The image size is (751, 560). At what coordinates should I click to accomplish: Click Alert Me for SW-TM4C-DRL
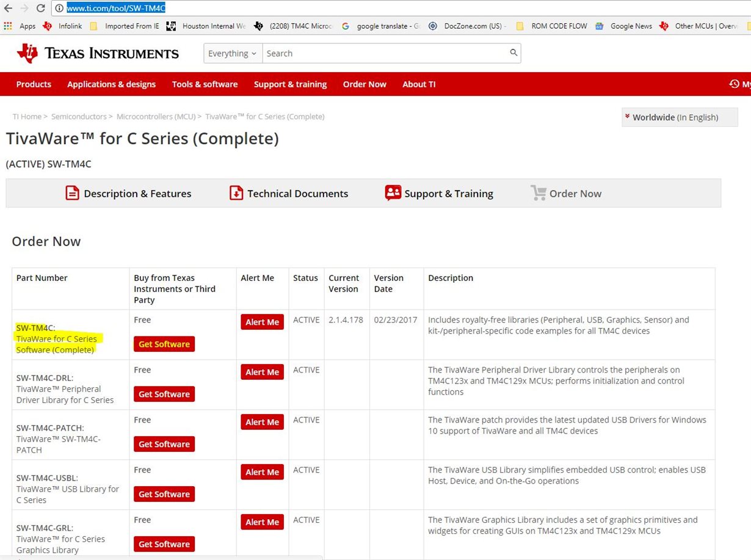pos(263,373)
